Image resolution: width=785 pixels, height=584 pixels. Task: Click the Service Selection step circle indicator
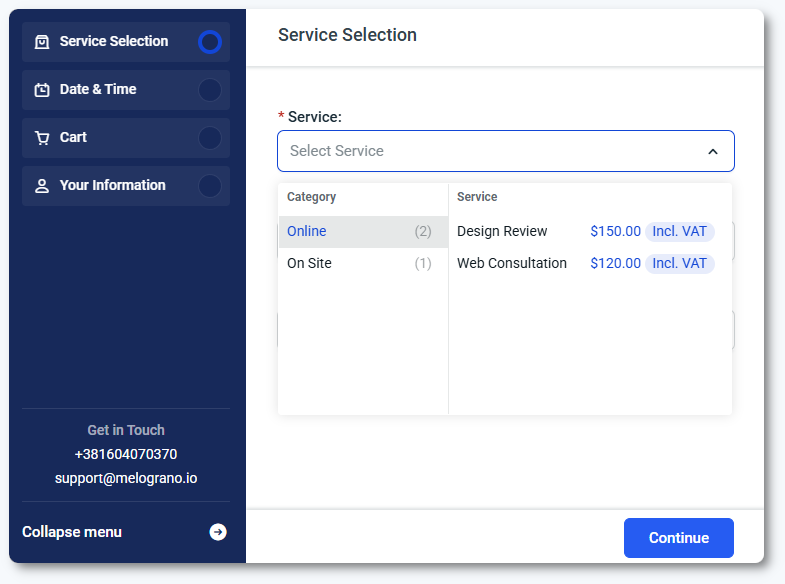click(x=210, y=42)
